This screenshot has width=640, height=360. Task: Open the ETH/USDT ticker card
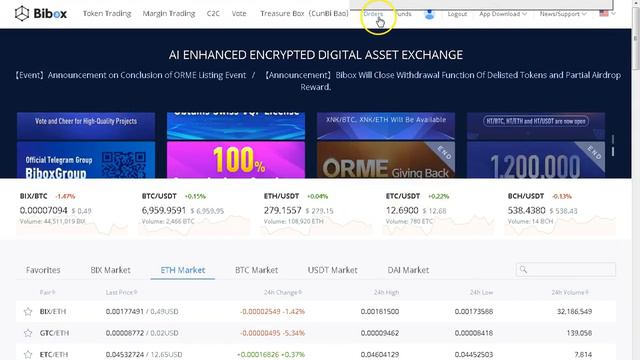click(316, 212)
